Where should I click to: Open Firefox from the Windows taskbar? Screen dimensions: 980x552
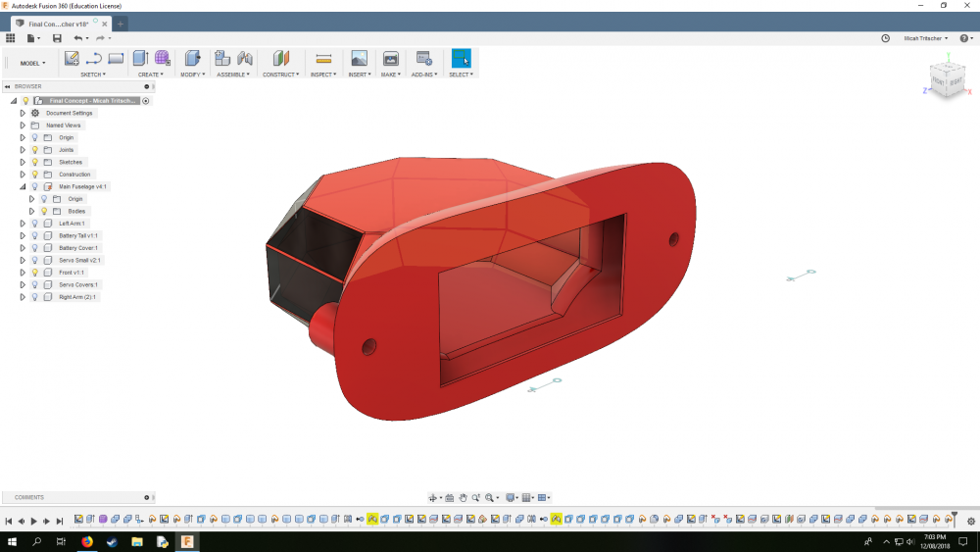tap(86, 541)
